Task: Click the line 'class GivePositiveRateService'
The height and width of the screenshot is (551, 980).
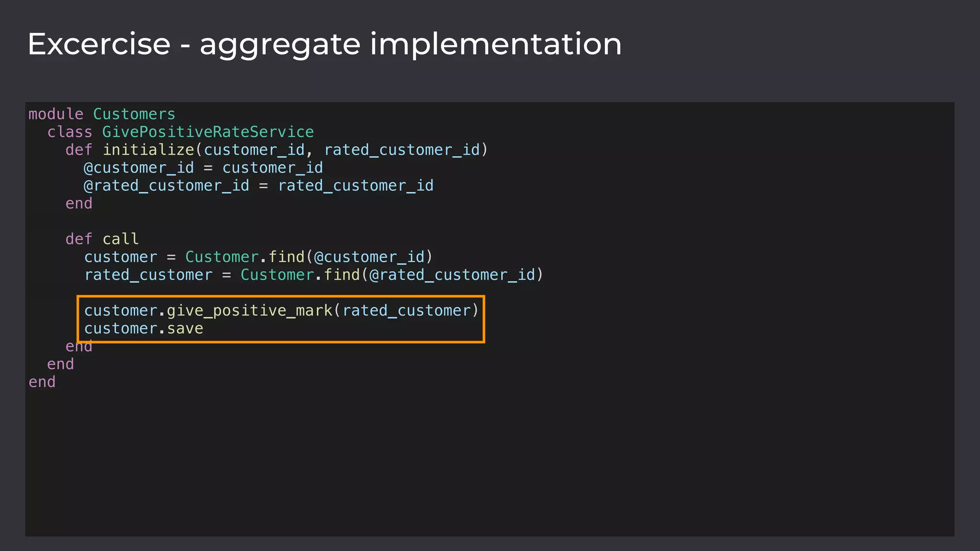Action: tap(180, 132)
